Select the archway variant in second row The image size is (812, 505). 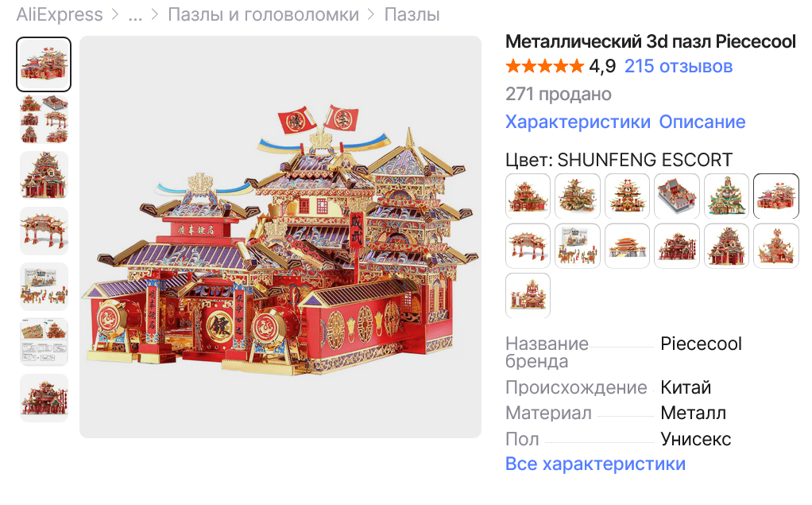(x=528, y=246)
